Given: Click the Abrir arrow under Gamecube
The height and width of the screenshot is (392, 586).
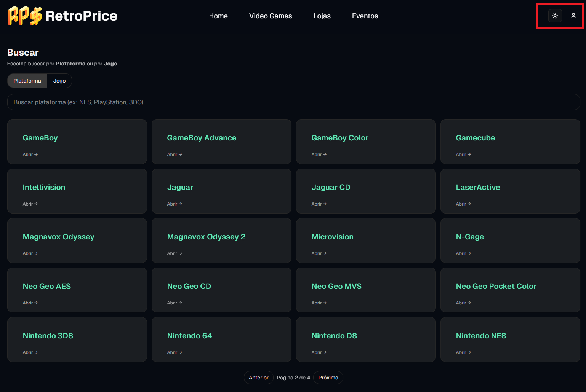Looking at the screenshot, I should 463,155.
